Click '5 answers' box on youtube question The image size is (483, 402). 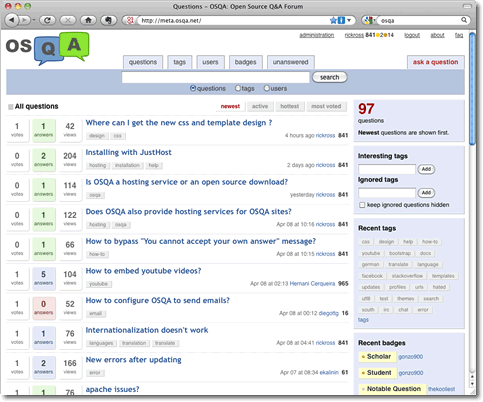click(44, 278)
